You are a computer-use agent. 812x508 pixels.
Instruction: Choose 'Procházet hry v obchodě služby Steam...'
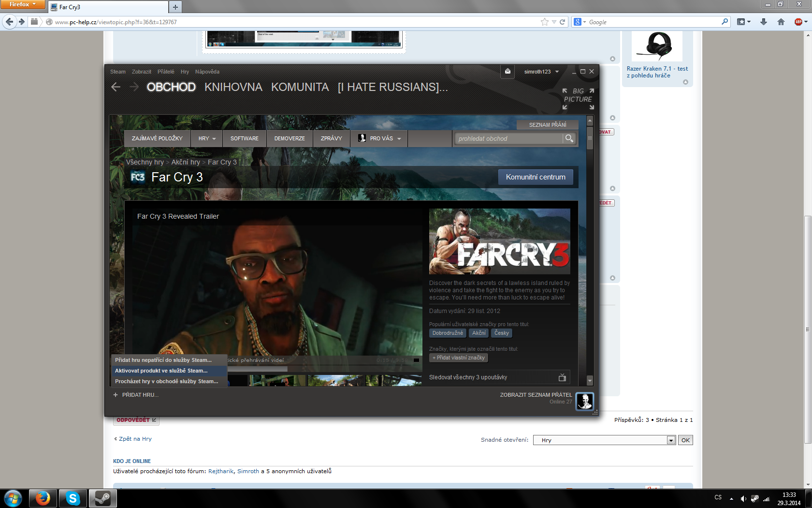click(169, 381)
